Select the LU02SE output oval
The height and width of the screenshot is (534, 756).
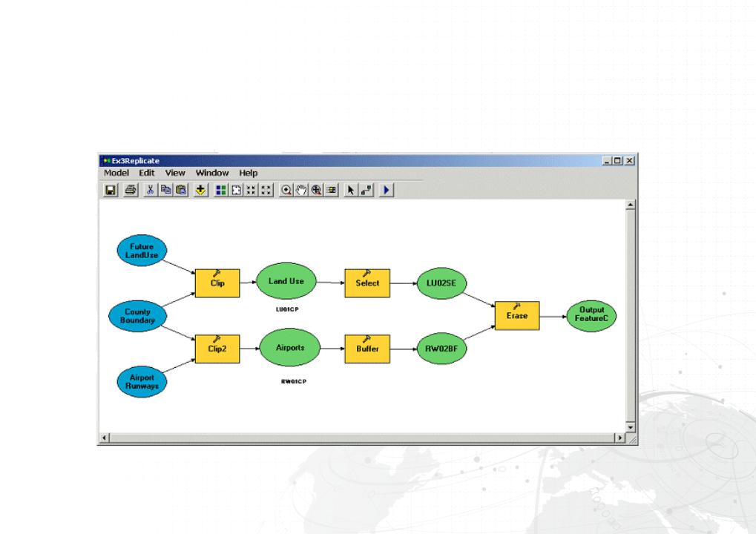(x=441, y=283)
